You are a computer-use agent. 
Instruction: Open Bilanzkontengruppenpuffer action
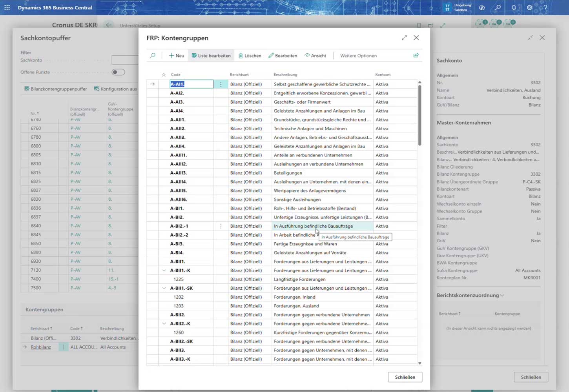point(55,89)
